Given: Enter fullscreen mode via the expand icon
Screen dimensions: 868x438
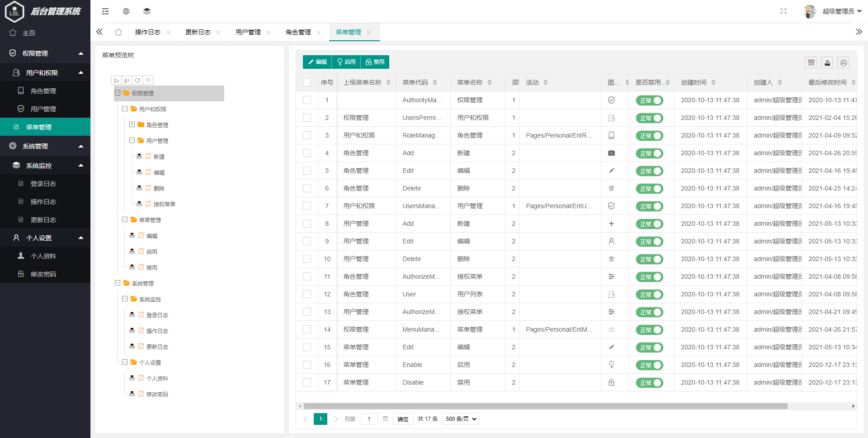Looking at the screenshot, I should coord(784,11).
